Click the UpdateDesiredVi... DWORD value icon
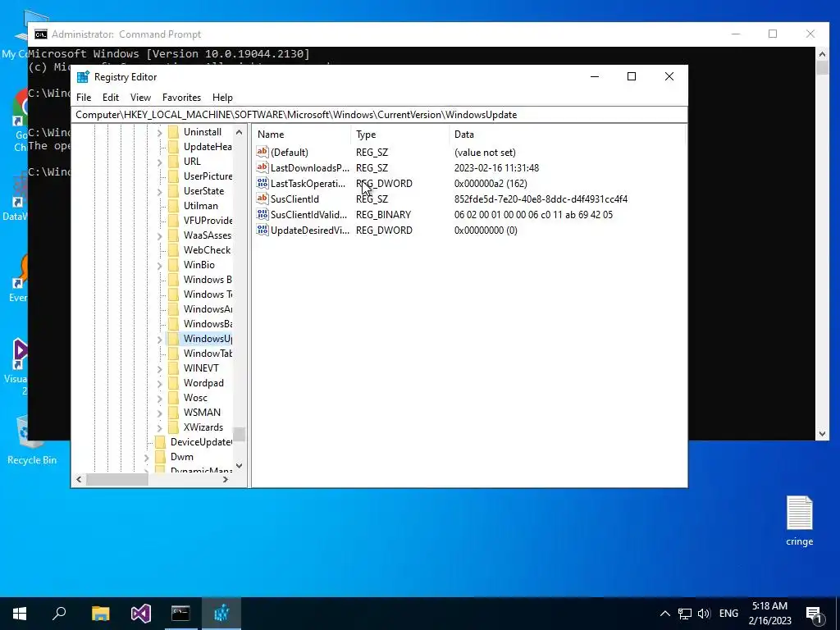This screenshot has width=840, height=630. 262,230
